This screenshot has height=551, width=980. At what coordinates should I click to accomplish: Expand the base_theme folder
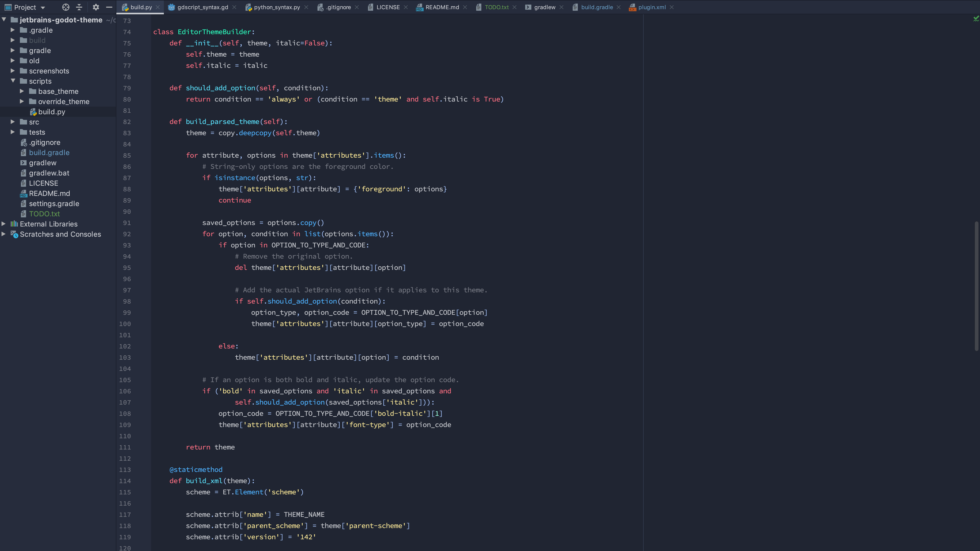pyautogui.click(x=22, y=91)
